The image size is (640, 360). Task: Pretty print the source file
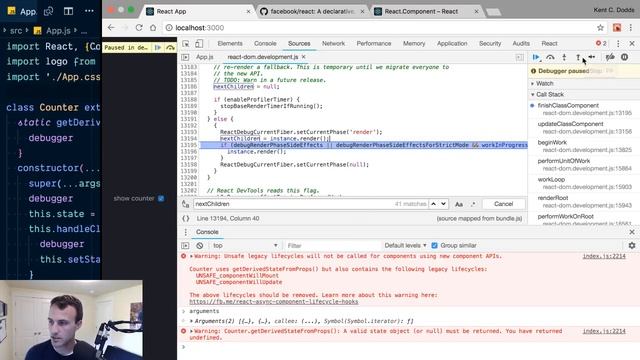point(186,219)
